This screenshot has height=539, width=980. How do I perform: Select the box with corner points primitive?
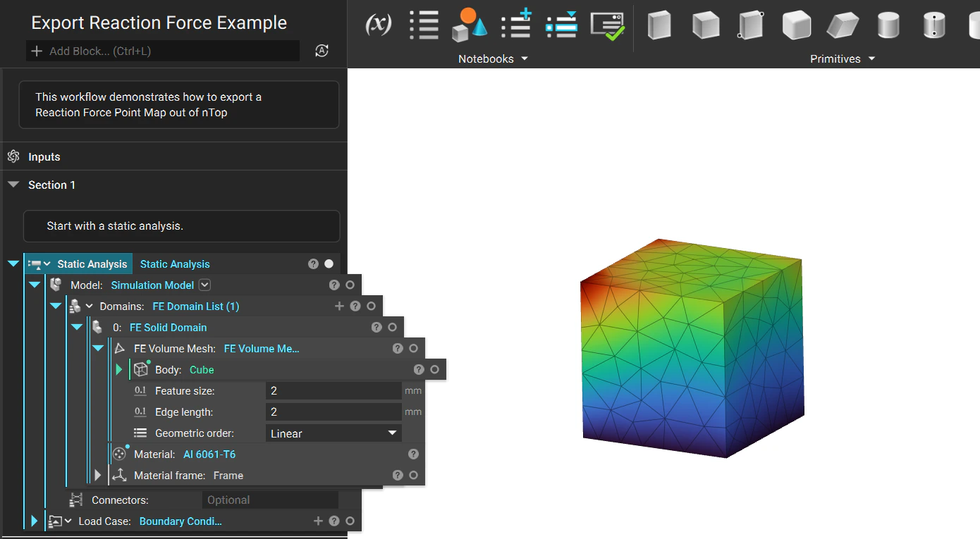pos(751,25)
